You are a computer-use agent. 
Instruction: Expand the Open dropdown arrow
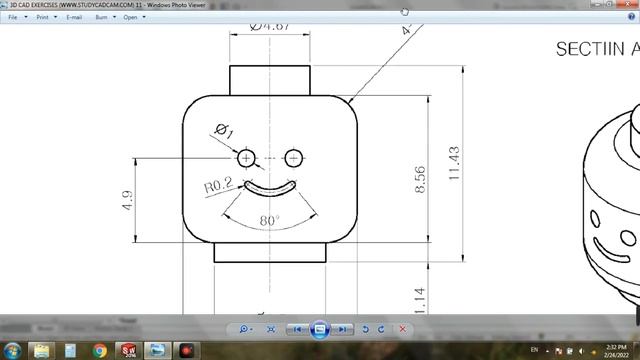(x=144, y=17)
